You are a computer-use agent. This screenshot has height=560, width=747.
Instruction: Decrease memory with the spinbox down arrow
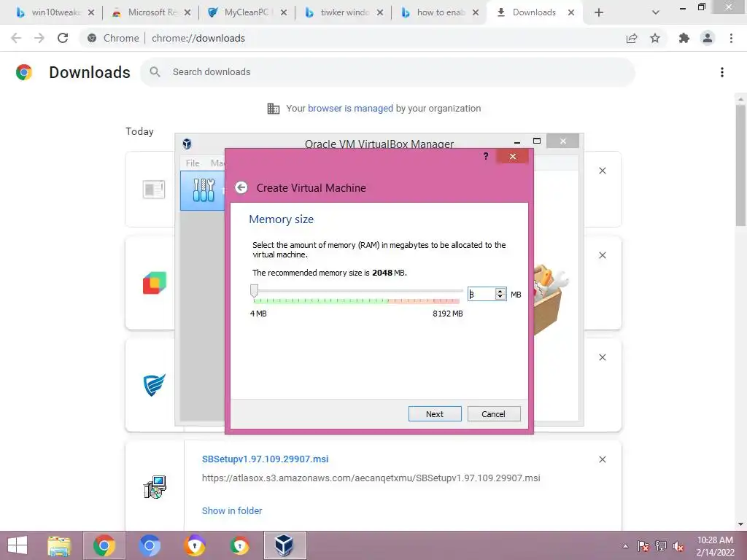tap(500, 297)
